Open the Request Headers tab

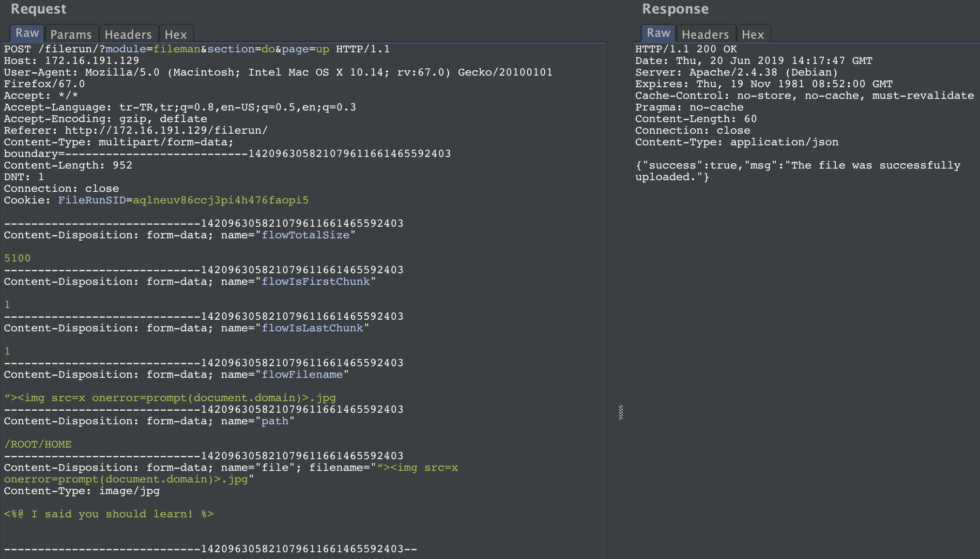128,34
